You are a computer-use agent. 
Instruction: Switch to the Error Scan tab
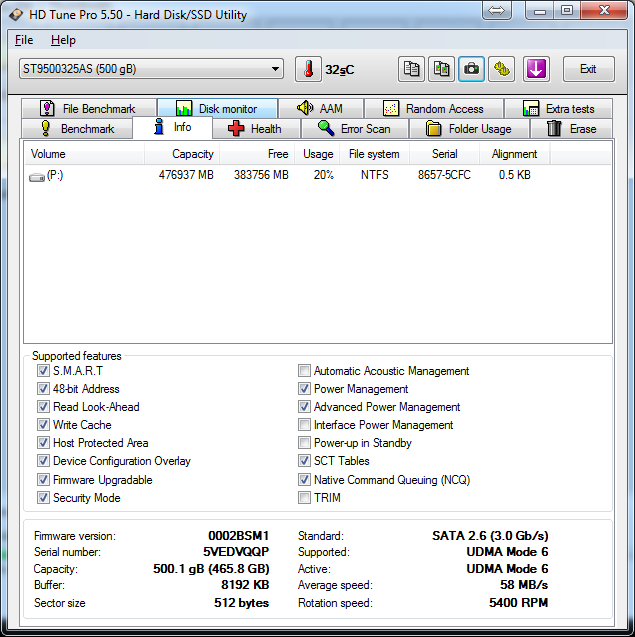[355, 128]
